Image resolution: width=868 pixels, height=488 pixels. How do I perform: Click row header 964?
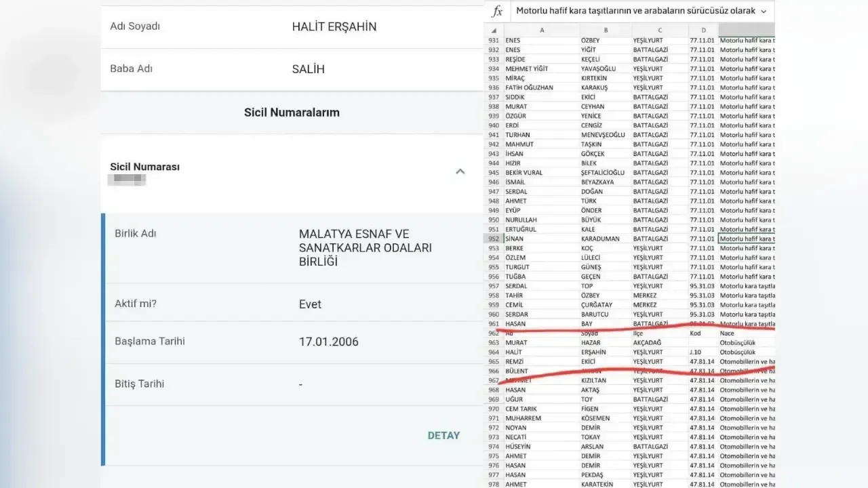coord(493,352)
